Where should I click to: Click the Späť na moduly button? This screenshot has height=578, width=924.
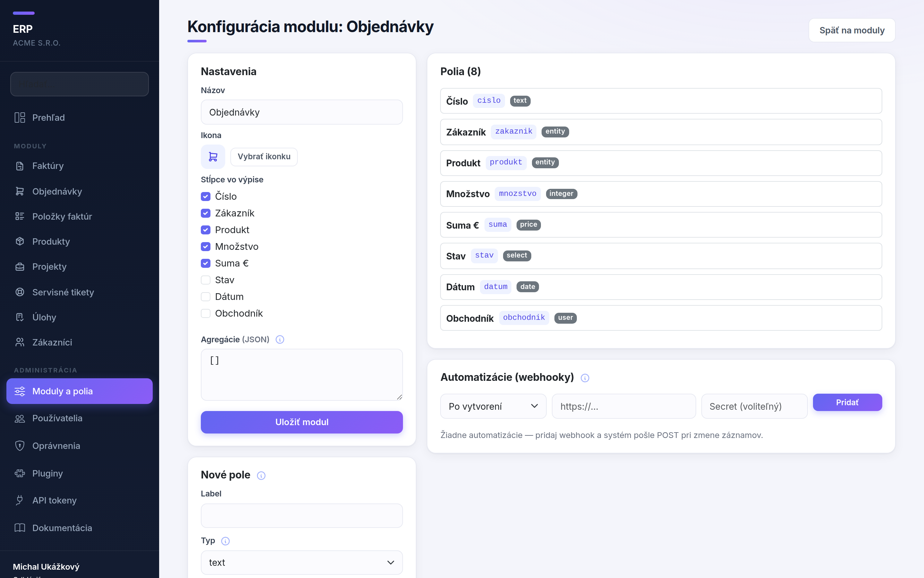click(x=852, y=30)
